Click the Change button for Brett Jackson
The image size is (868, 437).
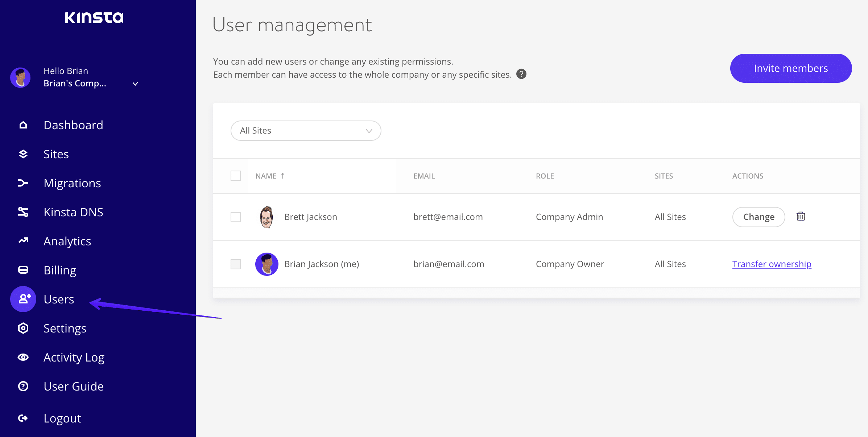tap(758, 217)
